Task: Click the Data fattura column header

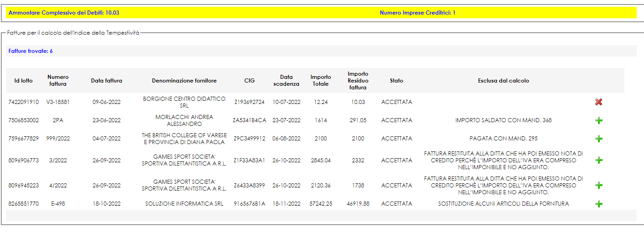Action: coord(107,81)
